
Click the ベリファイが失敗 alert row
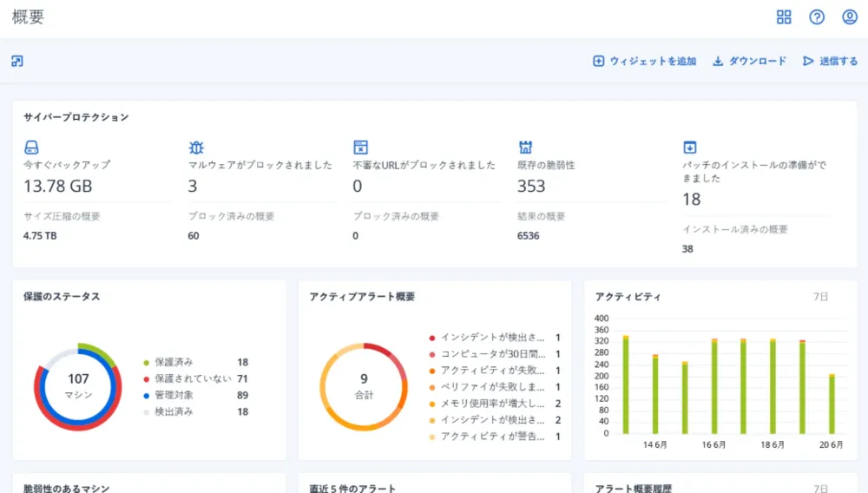pyautogui.click(x=495, y=387)
